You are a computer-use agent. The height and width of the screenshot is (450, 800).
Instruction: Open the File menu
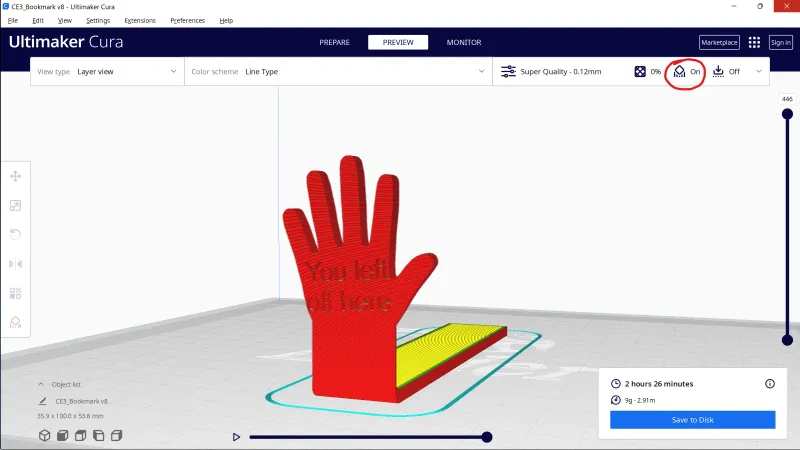tap(13, 20)
